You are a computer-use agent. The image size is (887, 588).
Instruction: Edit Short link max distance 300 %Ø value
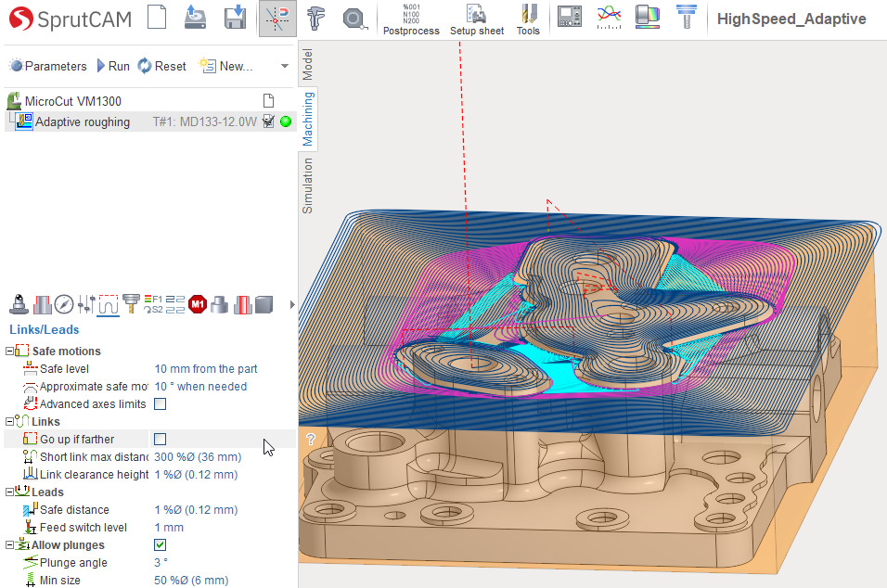click(198, 457)
